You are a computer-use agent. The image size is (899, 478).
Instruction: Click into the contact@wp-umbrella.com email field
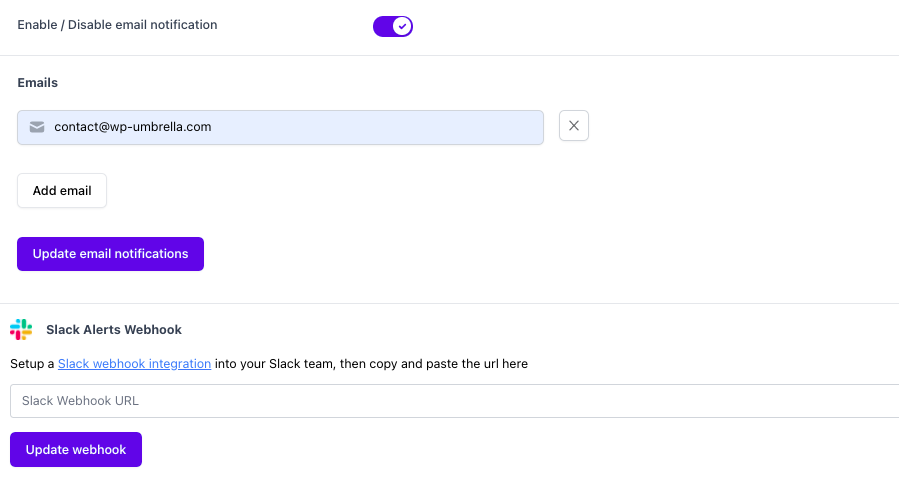(x=280, y=127)
